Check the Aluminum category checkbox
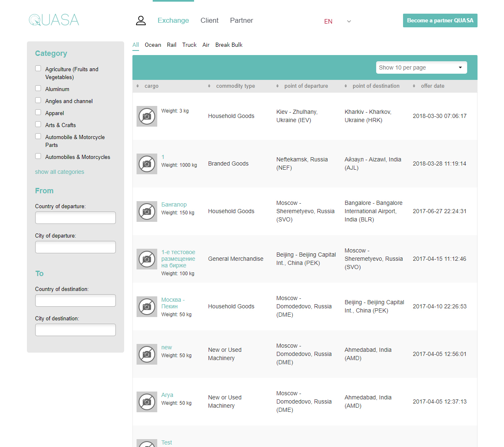This screenshot has width=504, height=447. point(38,89)
